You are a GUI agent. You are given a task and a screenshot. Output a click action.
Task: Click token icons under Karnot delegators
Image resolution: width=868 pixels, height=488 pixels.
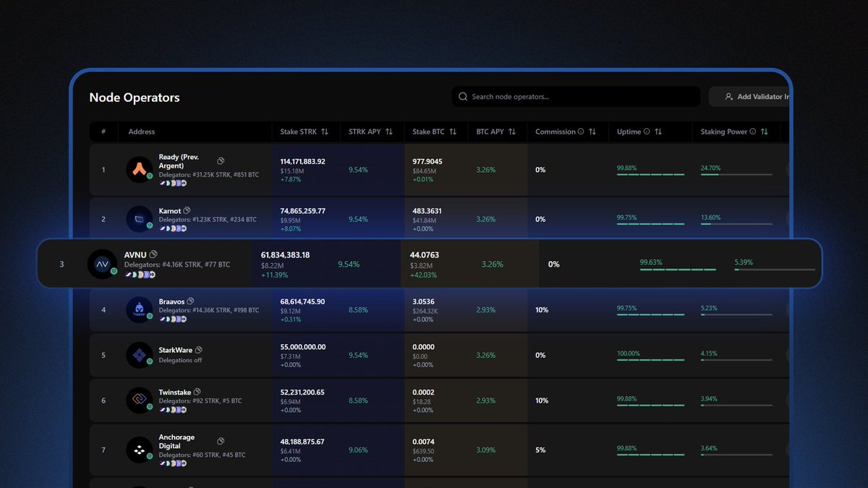pos(173,228)
